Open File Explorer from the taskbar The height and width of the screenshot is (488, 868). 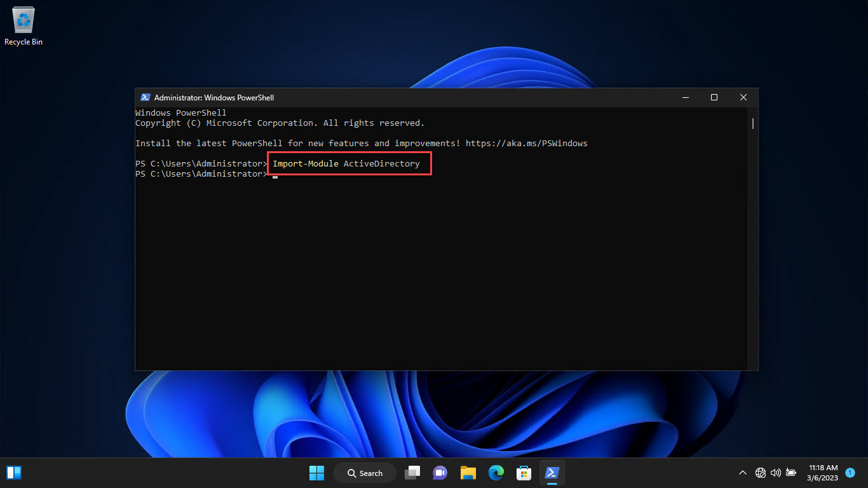click(468, 473)
